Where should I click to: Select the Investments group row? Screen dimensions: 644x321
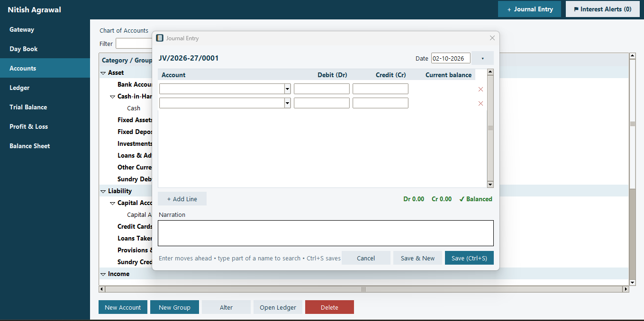(x=135, y=144)
